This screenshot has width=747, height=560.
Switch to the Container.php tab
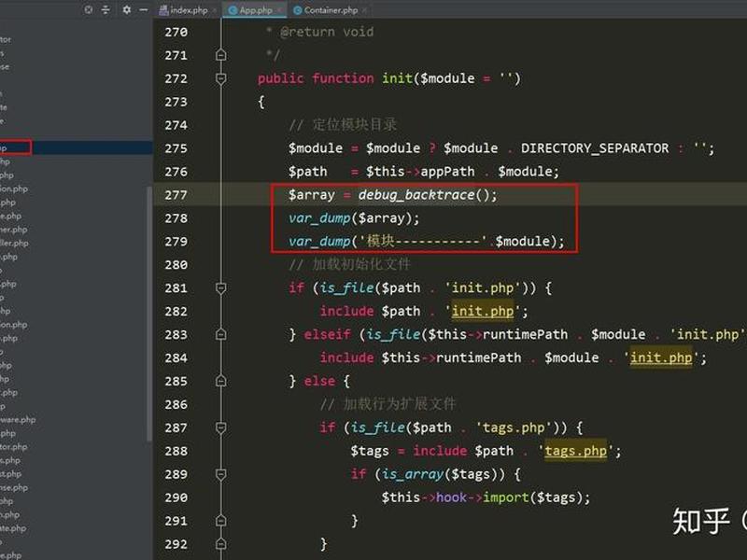(x=331, y=10)
